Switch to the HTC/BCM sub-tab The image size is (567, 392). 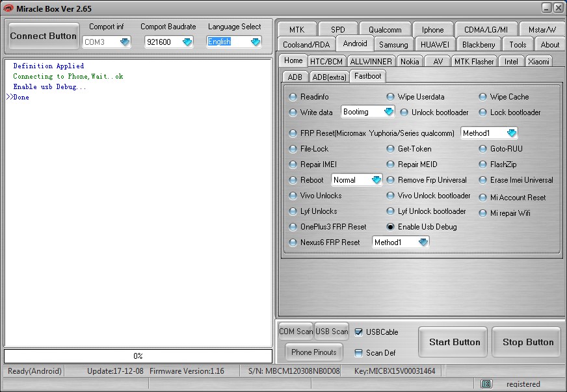pos(326,61)
